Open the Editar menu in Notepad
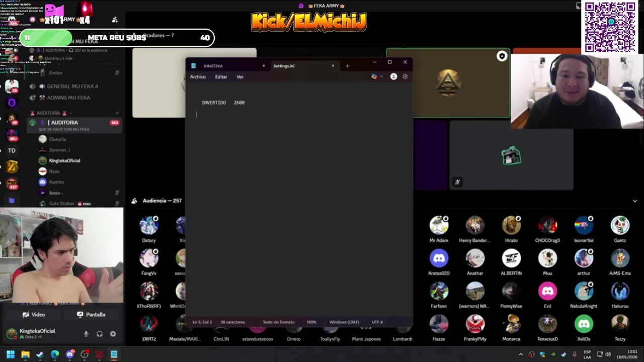644x362 pixels. 221,77
